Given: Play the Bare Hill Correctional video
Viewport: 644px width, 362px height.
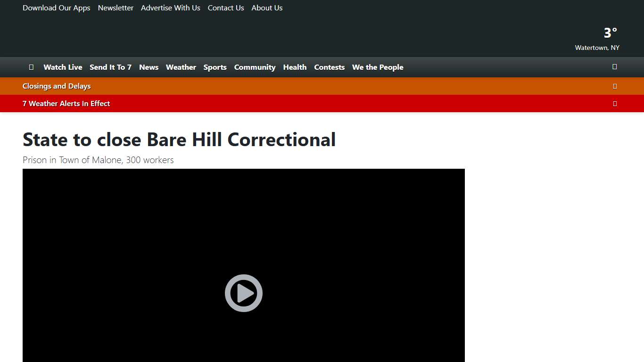Looking at the screenshot, I should [243, 293].
